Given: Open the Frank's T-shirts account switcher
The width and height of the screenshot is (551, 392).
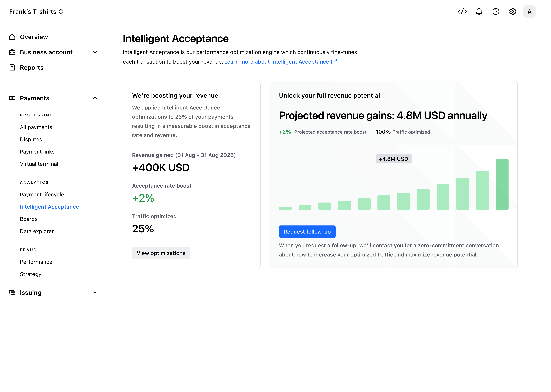Looking at the screenshot, I should 36,12.
